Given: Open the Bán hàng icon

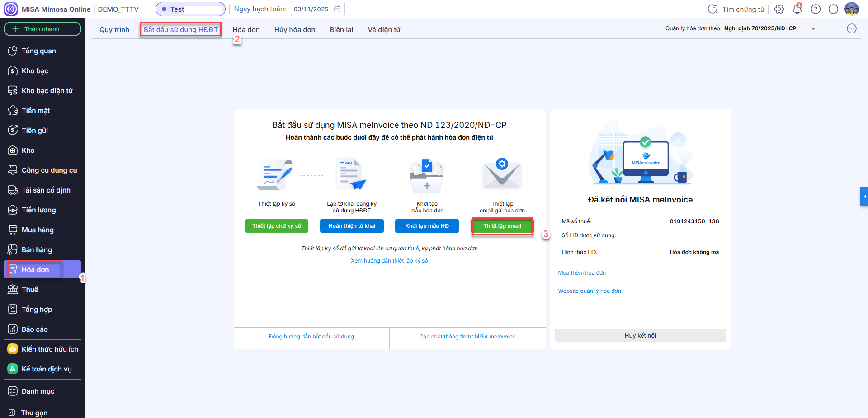Looking at the screenshot, I should tap(13, 249).
